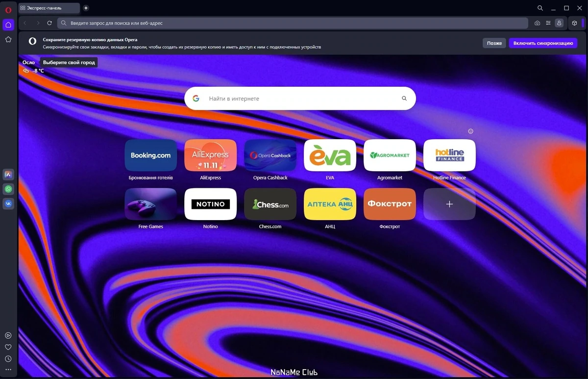Click Включить синхронизацию button
This screenshot has width=588, height=379.
[543, 43]
